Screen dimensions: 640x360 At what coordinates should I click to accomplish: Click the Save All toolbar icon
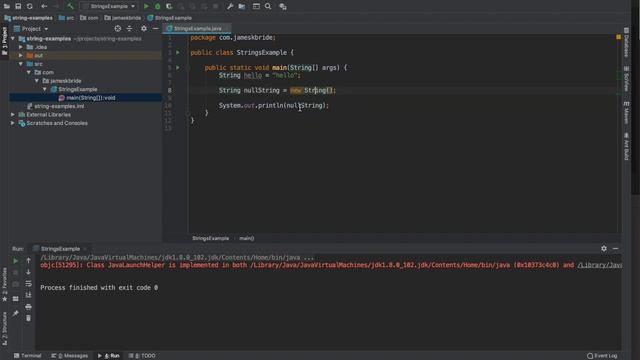[x=18, y=6]
